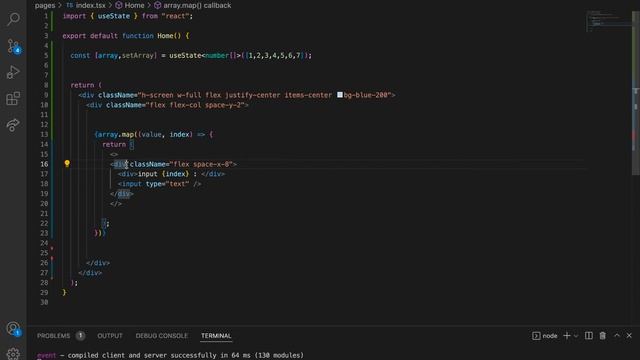640x360 pixels.
Task: Close the bottom panel
Action: (629, 336)
